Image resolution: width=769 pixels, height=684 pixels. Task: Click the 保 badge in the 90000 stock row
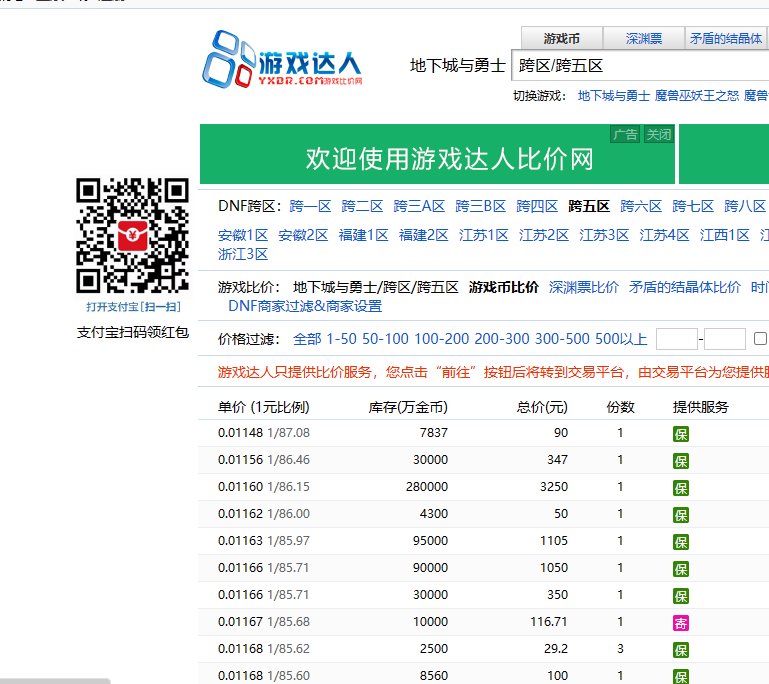(681, 569)
